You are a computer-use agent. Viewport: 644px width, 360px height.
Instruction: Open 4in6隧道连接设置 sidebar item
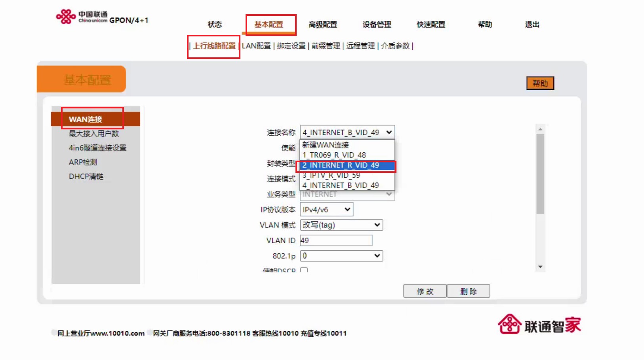click(97, 148)
